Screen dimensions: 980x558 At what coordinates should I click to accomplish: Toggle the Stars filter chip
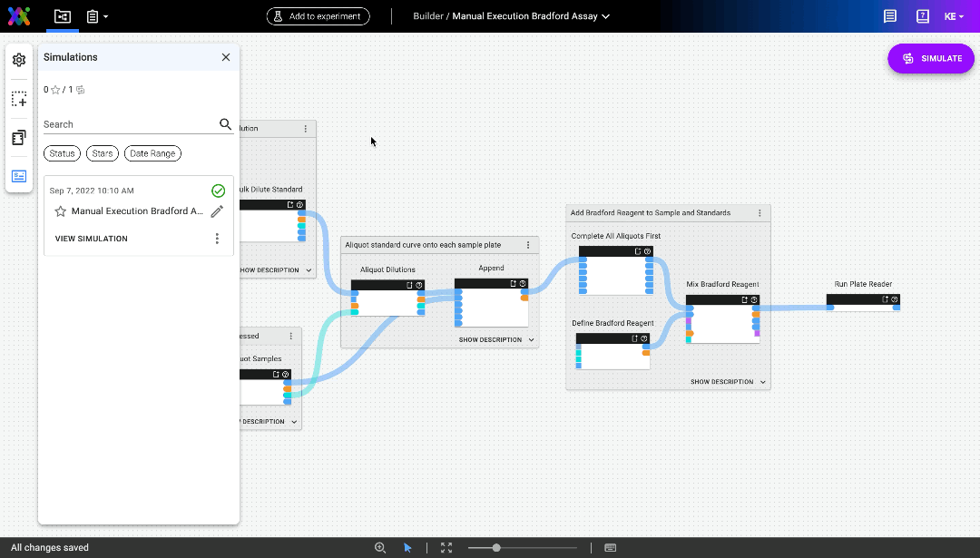point(102,152)
